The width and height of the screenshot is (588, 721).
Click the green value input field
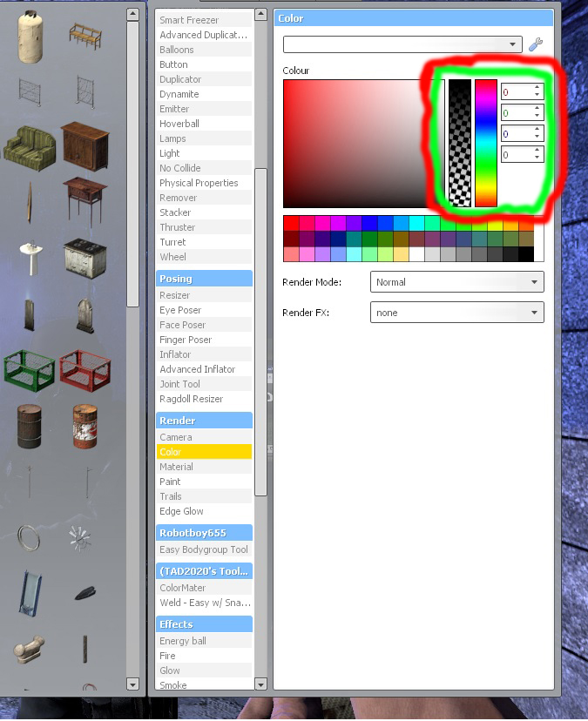517,112
